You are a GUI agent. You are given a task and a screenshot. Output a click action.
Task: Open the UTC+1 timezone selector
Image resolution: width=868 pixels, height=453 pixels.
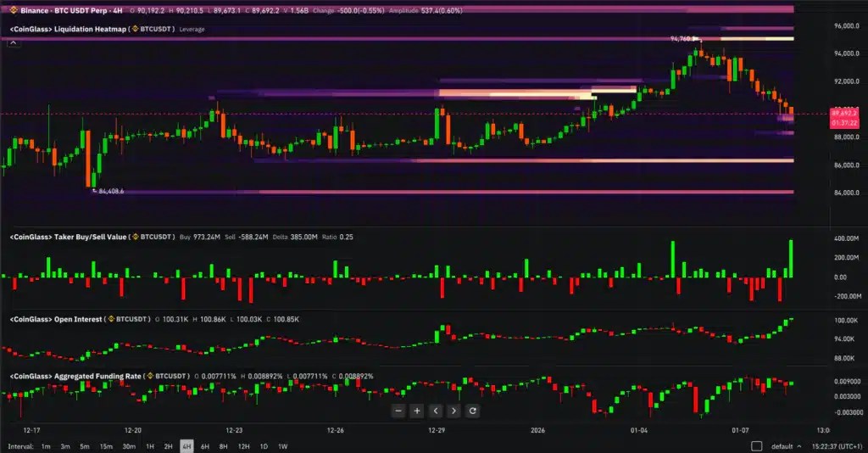coord(837,446)
